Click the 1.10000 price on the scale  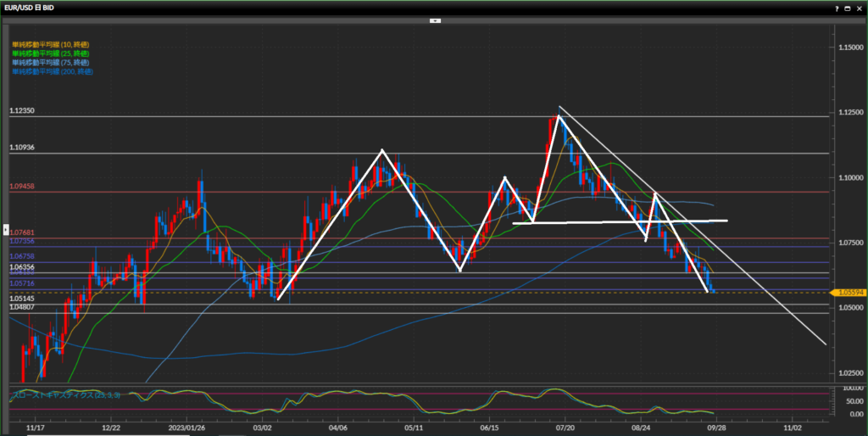pos(849,178)
